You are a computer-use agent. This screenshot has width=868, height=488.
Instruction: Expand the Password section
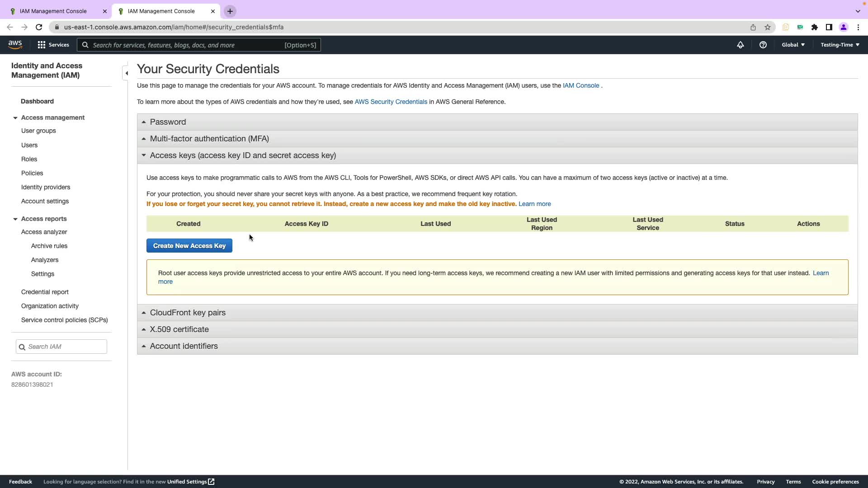pos(168,122)
